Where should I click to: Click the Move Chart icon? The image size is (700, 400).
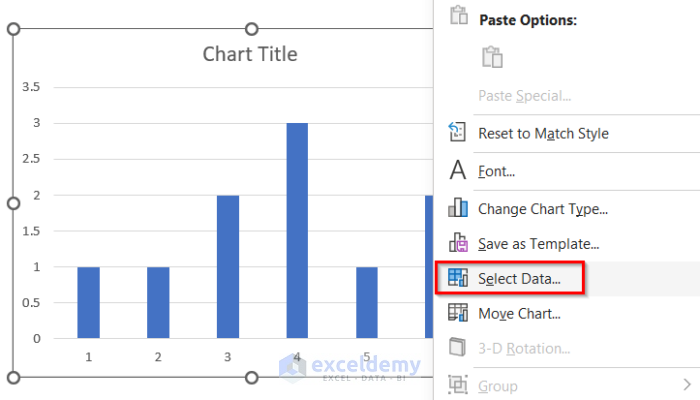458,313
